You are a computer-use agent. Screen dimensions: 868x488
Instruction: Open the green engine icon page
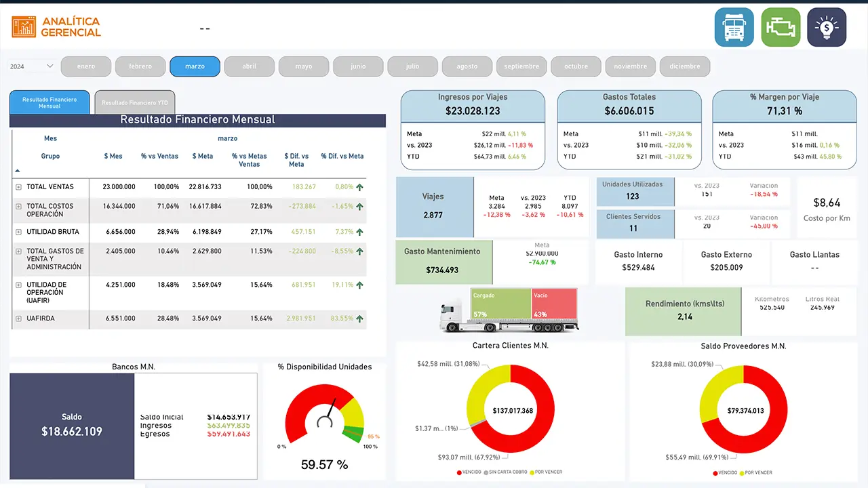point(781,27)
